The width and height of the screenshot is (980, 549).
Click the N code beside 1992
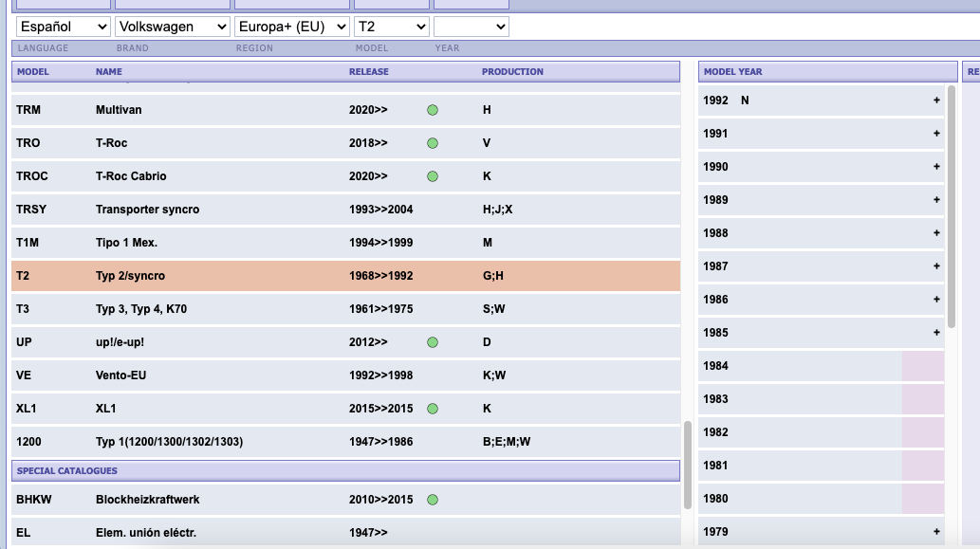click(745, 100)
